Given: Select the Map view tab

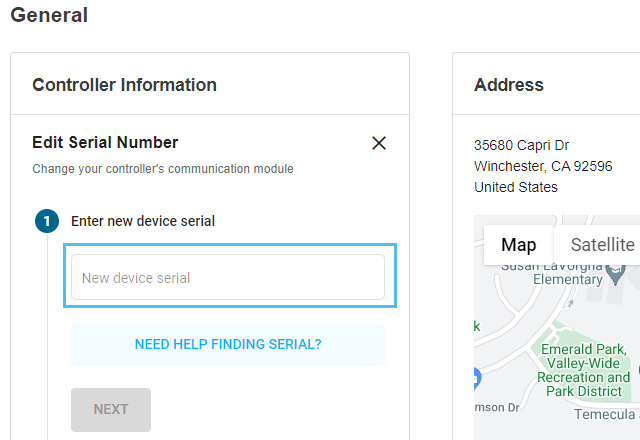Looking at the screenshot, I should 519,245.
